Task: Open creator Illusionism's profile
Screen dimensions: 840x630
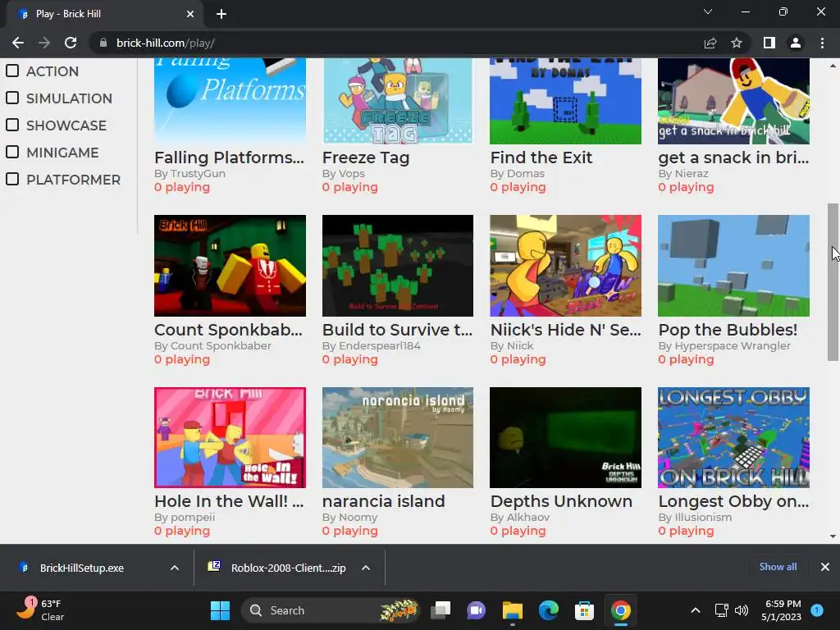Action: [703, 517]
